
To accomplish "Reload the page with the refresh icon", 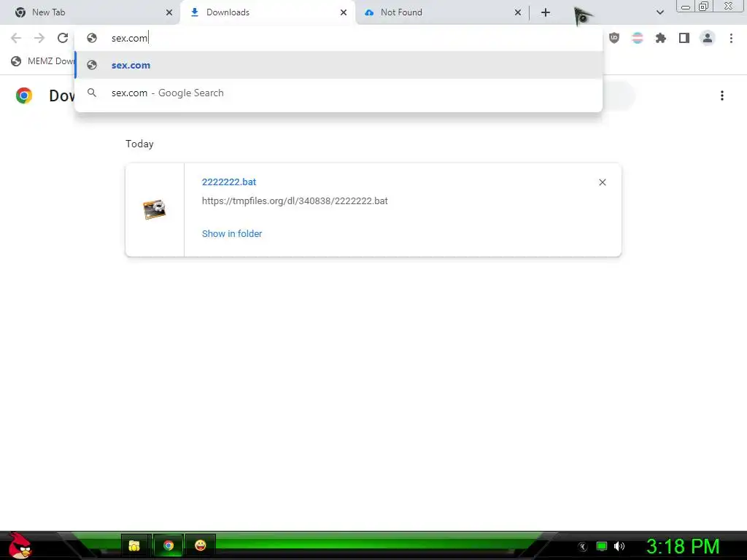I will tap(63, 38).
